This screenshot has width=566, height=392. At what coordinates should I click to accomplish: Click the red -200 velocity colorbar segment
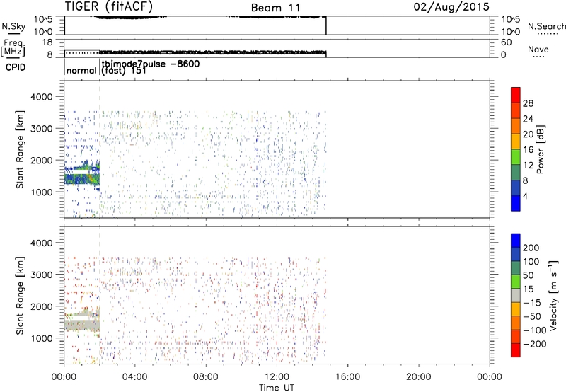[x=516, y=350]
